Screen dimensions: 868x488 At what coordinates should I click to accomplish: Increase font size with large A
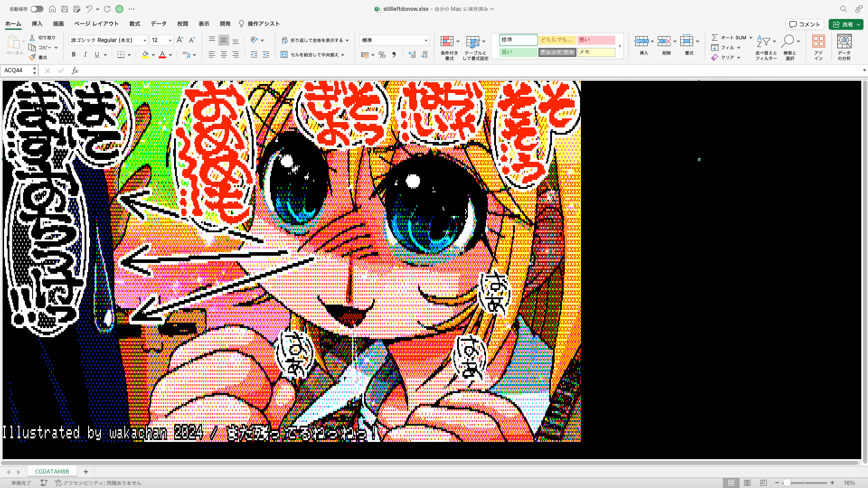coord(180,40)
